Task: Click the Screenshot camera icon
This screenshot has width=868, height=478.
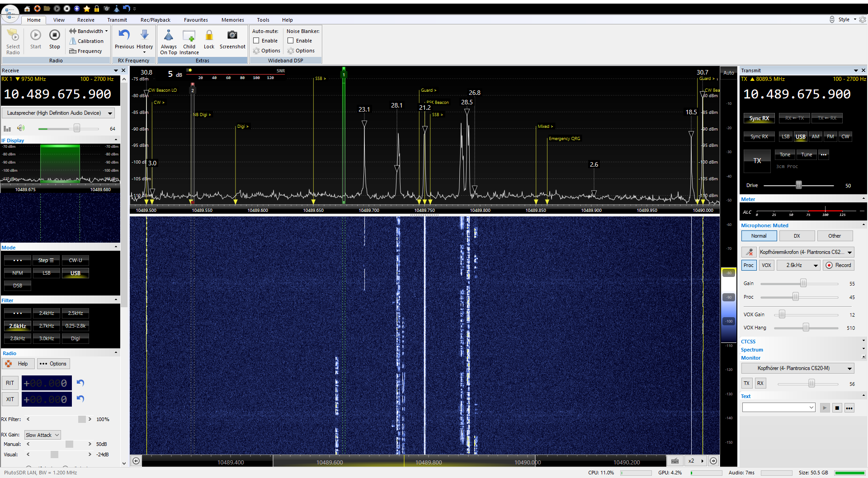Action: (232, 36)
